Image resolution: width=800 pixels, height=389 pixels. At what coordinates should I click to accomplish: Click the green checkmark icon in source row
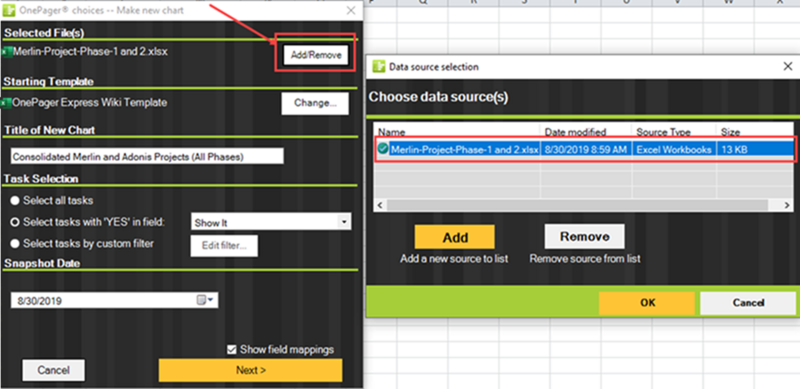(x=383, y=149)
